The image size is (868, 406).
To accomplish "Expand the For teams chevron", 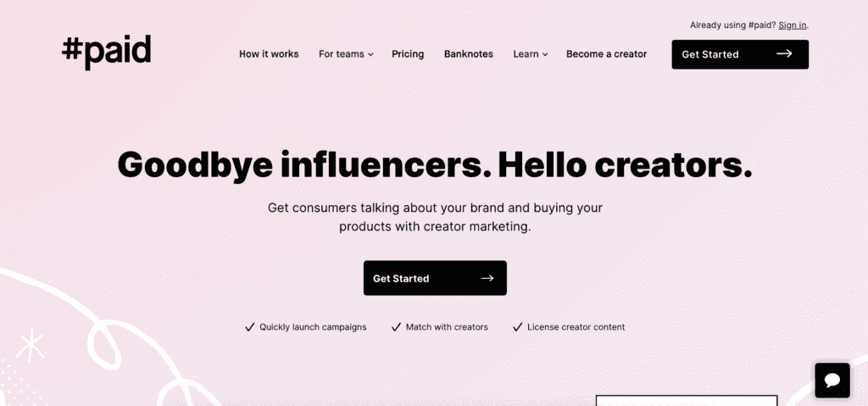I will 370,54.
